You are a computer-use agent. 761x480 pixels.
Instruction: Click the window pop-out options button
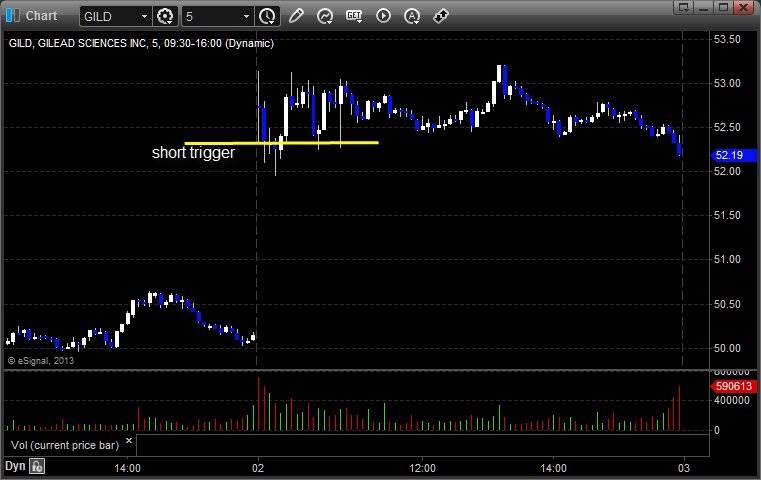pos(684,7)
